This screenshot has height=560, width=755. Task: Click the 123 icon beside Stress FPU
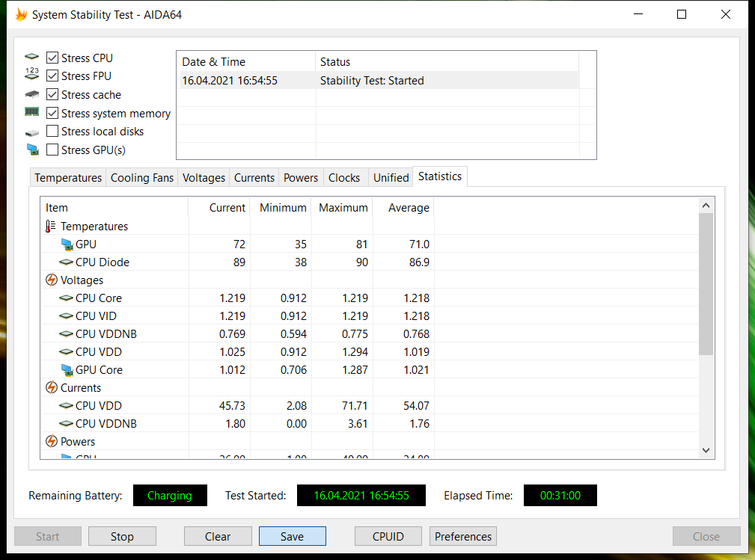point(31,74)
